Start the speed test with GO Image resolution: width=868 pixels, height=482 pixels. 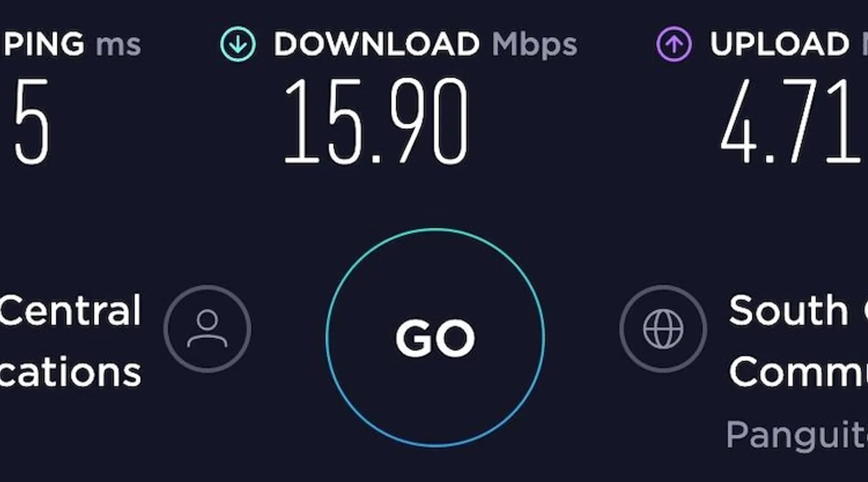(x=435, y=338)
